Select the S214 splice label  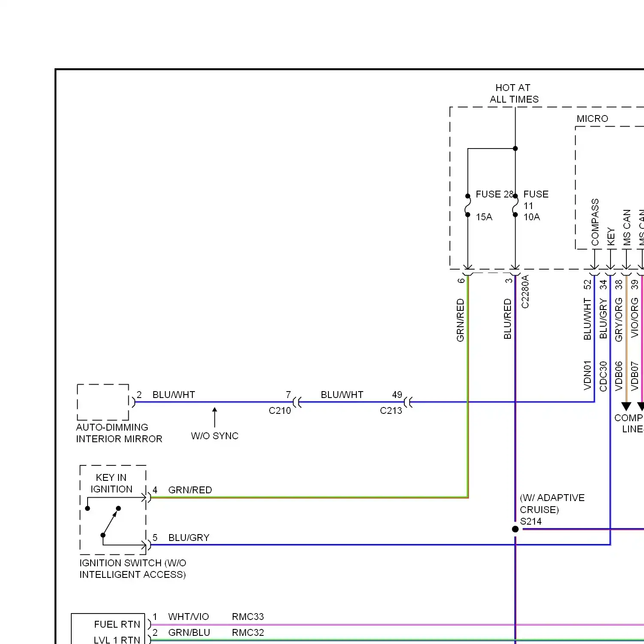(531, 521)
